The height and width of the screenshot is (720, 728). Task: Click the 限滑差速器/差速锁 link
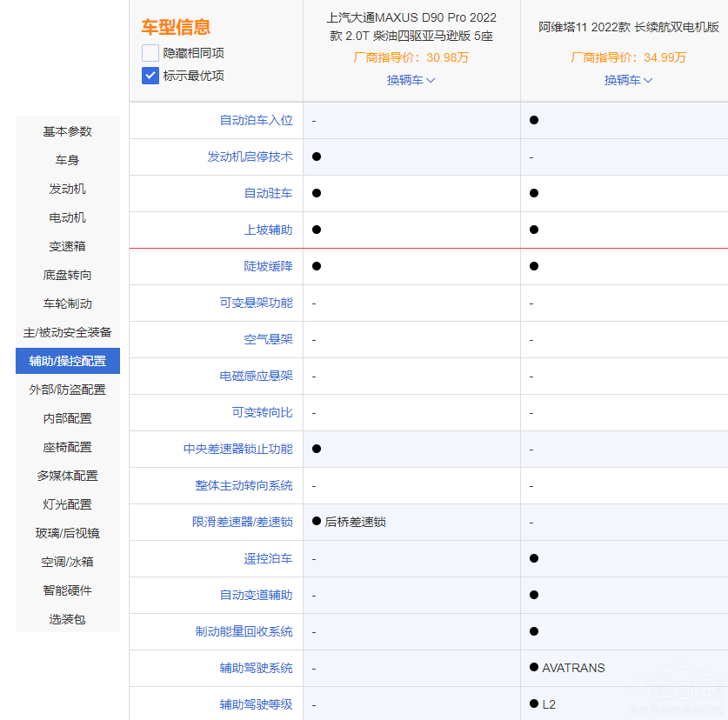pyautogui.click(x=242, y=522)
